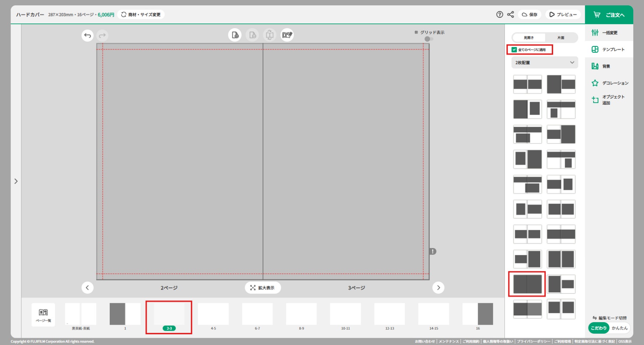Expand the 2枚配置 layout dropdown

[544, 63]
